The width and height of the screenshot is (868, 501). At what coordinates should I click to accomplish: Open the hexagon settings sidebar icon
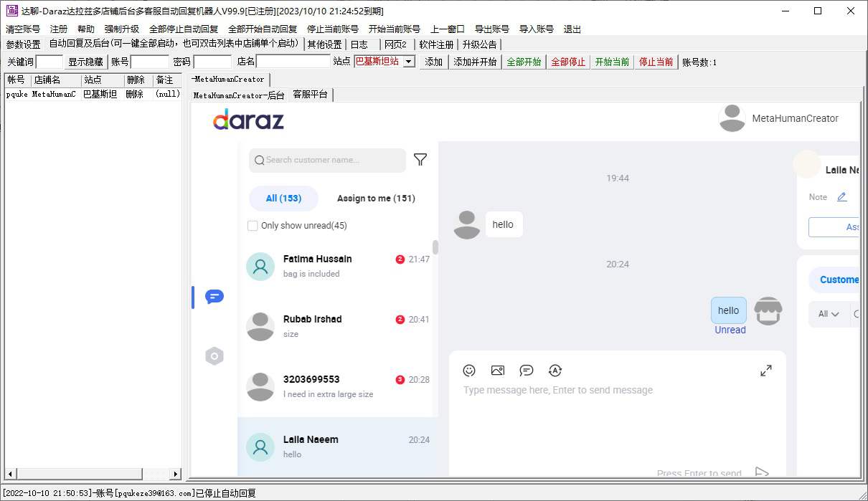pyautogui.click(x=214, y=356)
